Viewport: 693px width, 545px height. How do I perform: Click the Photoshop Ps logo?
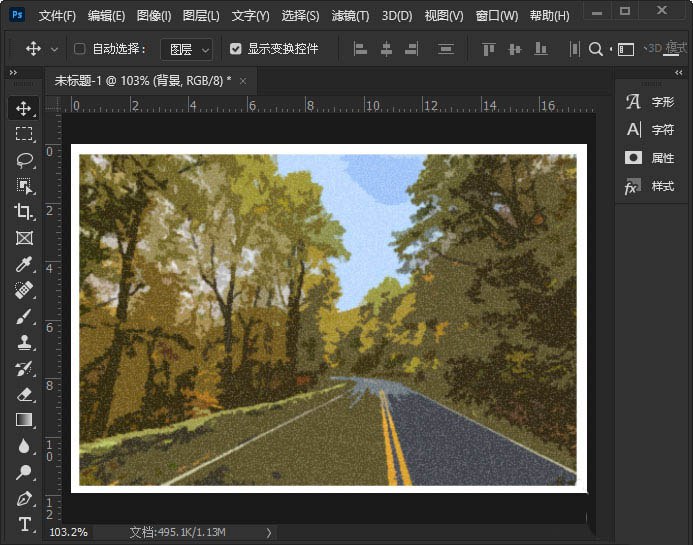coord(17,15)
